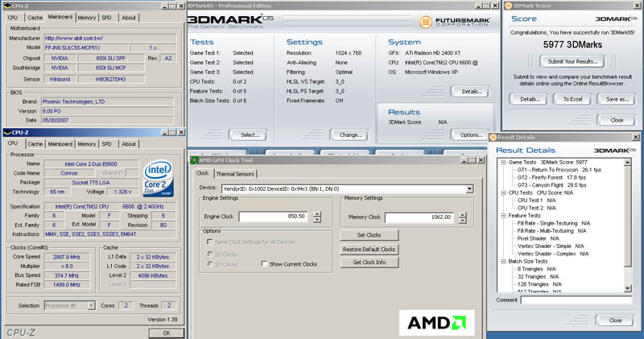This screenshot has height=339, width=644.
Task: Select the 2D Clocks radio button
Action: pyautogui.click(x=210, y=254)
